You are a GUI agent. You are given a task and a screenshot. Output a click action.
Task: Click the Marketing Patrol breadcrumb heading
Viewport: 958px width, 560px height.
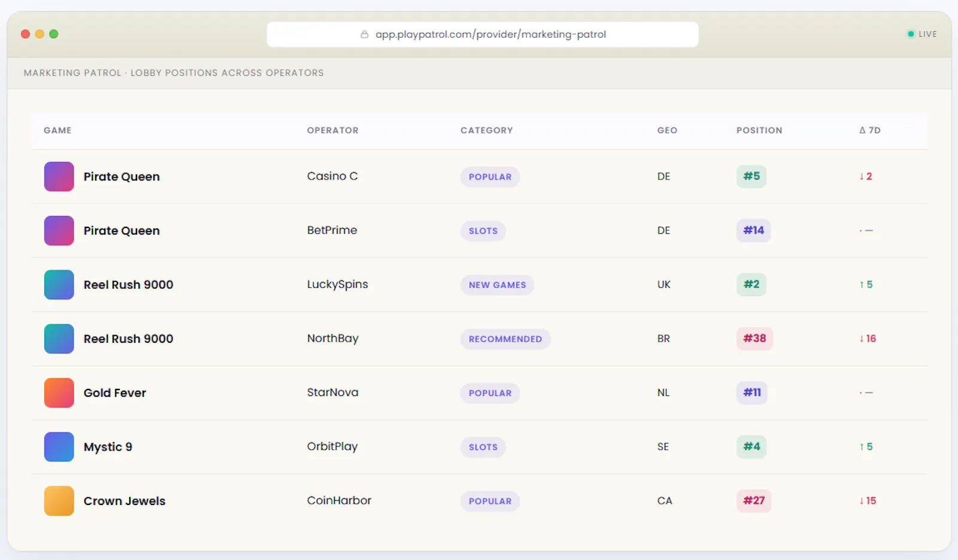(x=174, y=73)
